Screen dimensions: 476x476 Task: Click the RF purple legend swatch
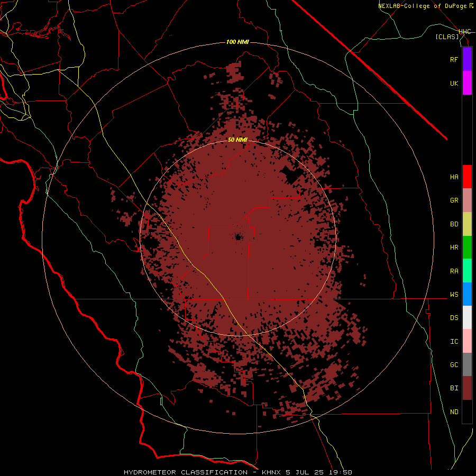point(467,59)
